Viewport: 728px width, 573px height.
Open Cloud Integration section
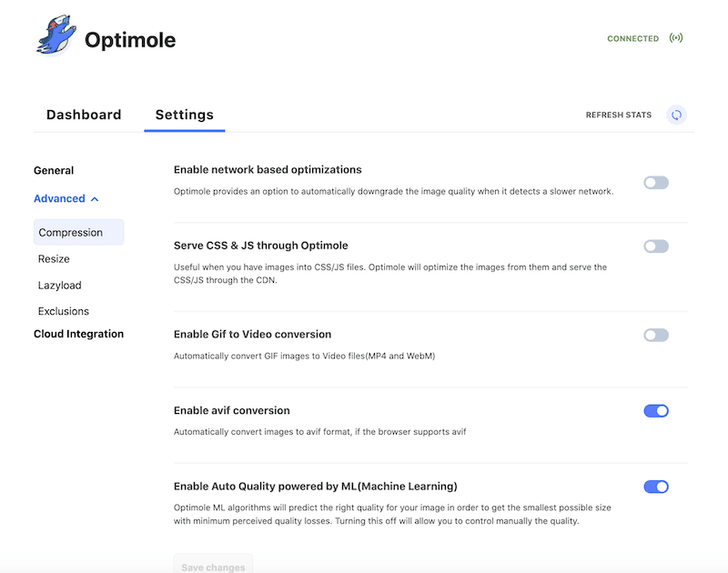78,334
